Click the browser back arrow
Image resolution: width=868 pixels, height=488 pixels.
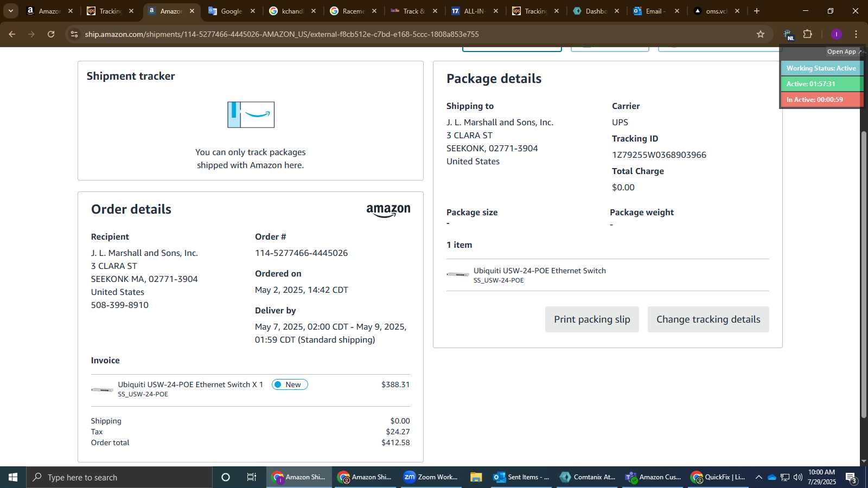(12, 34)
